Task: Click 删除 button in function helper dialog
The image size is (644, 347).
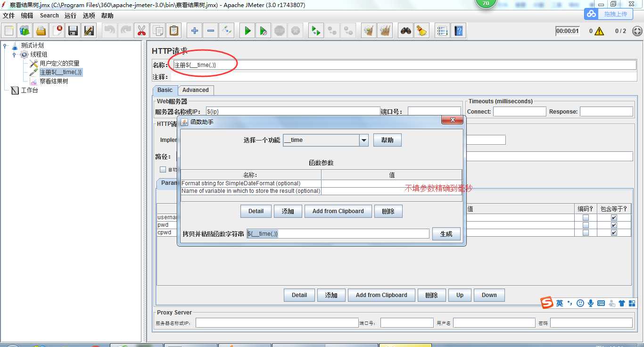Action: click(388, 211)
